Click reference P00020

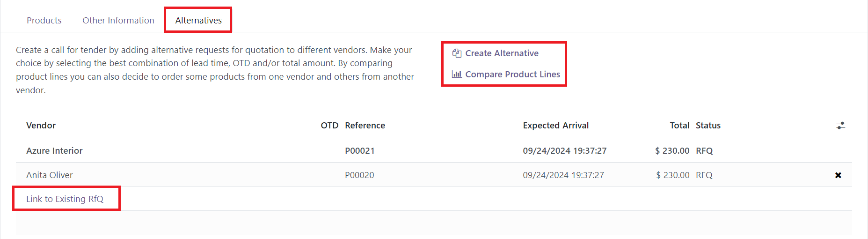359,175
